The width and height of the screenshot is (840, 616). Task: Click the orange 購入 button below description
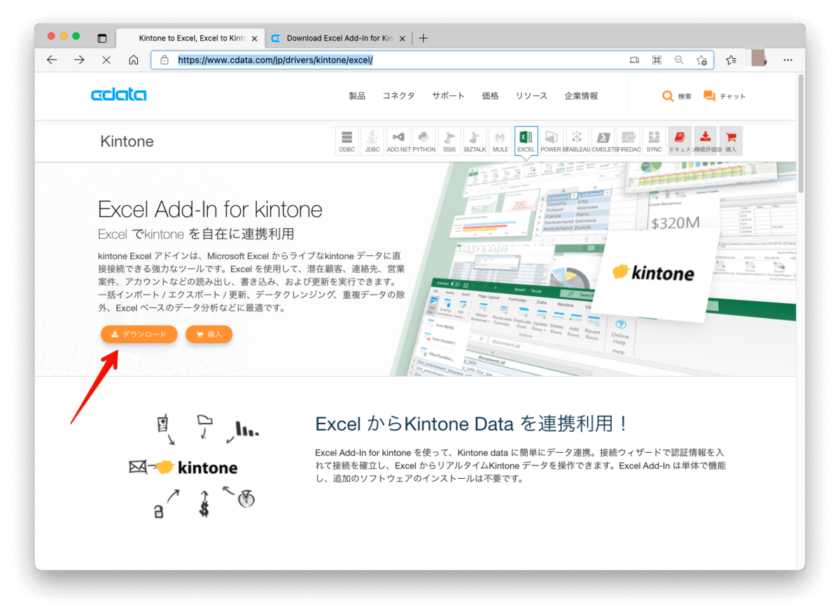pyautogui.click(x=209, y=335)
